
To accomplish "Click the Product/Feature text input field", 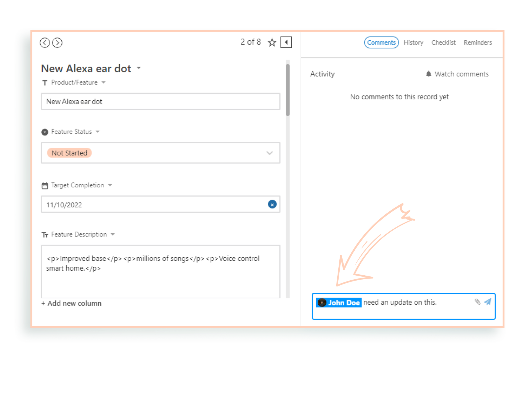I will 160,101.
